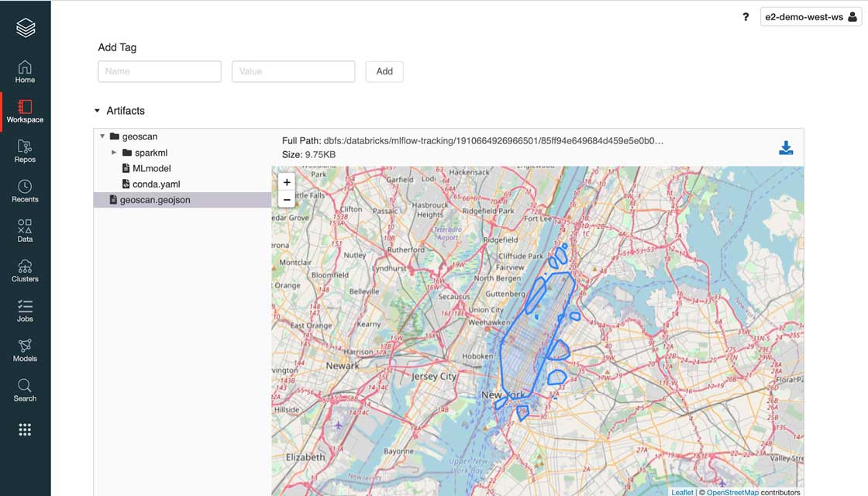Open the e2-demo-west-ws account dropdown
The width and height of the screenshot is (868, 496).
(x=811, y=17)
